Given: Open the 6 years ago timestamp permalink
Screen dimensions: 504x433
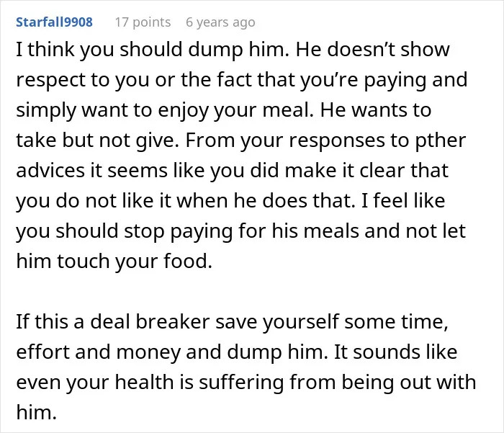Looking at the screenshot, I should [220, 22].
